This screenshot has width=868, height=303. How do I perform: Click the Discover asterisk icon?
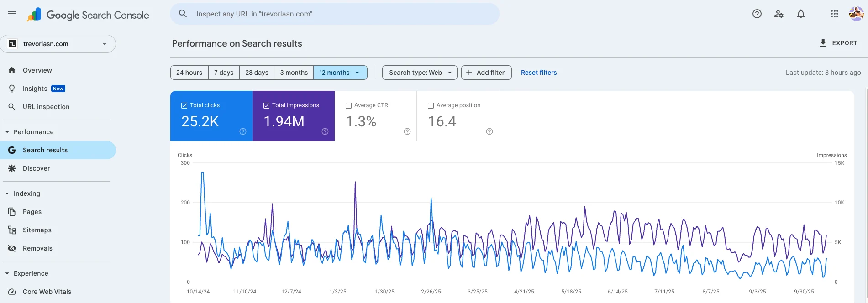pyautogui.click(x=12, y=168)
